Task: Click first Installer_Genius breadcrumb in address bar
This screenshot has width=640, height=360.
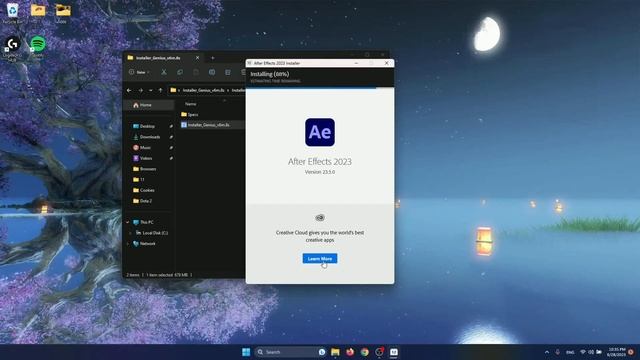Action: [203, 90]
